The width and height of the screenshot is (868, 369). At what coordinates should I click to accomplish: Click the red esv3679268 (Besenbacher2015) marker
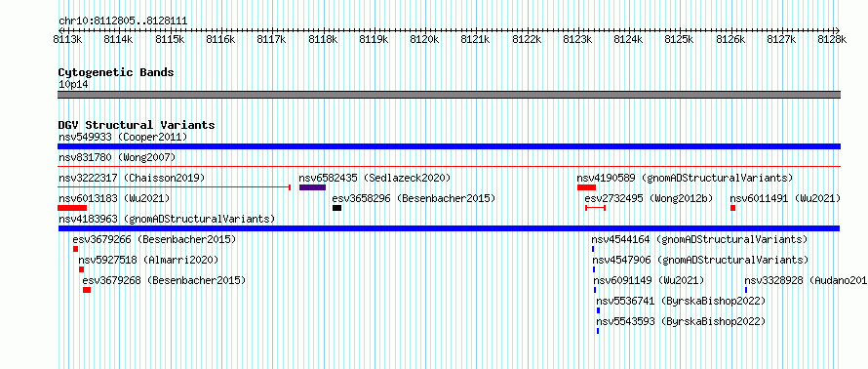tap(87, 290)
